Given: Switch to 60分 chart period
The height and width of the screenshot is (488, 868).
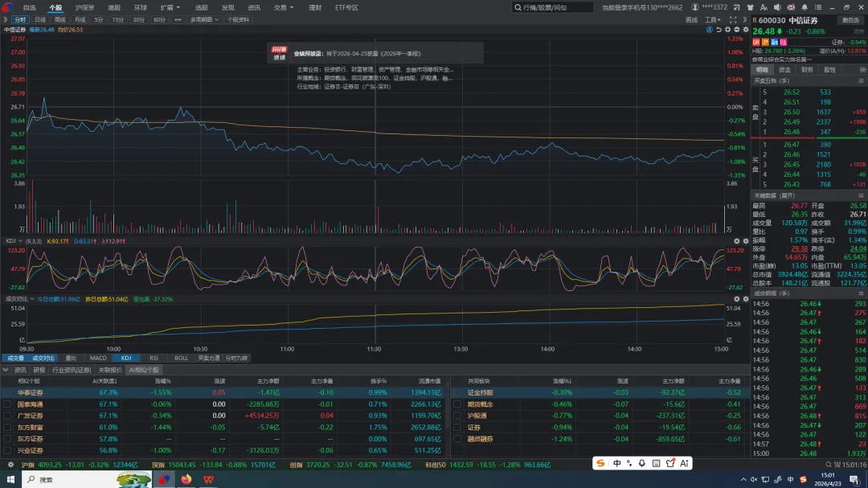Looking at the screenshot, I should (159, 20).
